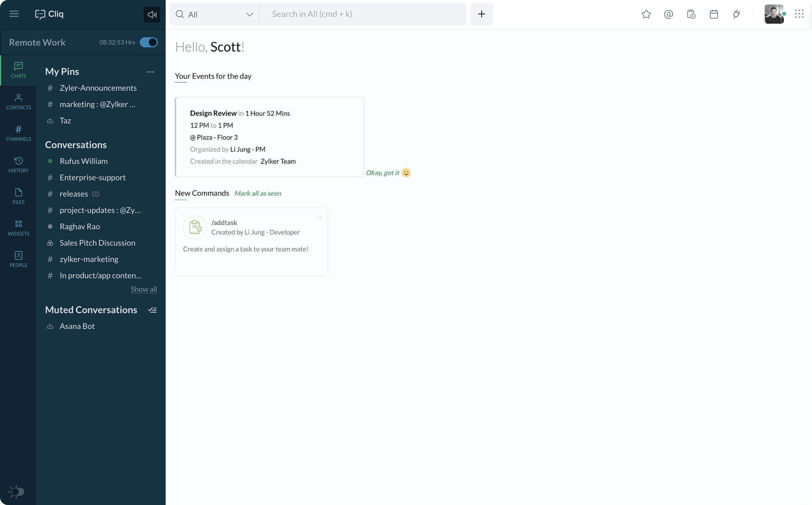
Task: Expand the All search scope dropdown
Action: (249, 14)
